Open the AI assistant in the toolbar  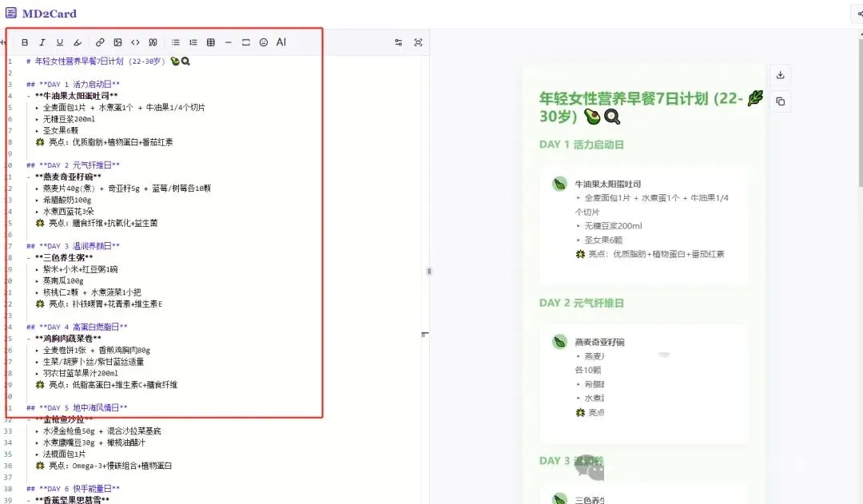(x=281, y=42)
